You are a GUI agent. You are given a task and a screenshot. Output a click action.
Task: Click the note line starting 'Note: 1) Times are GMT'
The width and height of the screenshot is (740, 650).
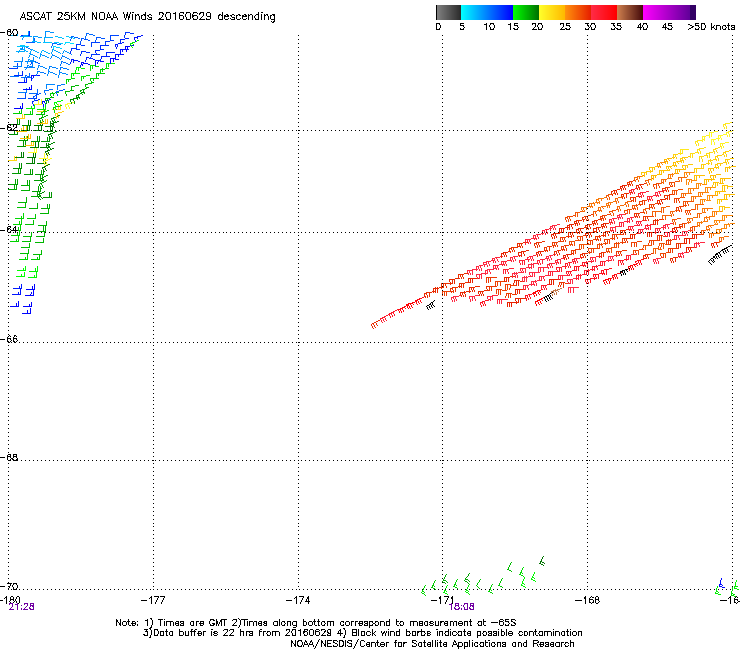(316, 623)
